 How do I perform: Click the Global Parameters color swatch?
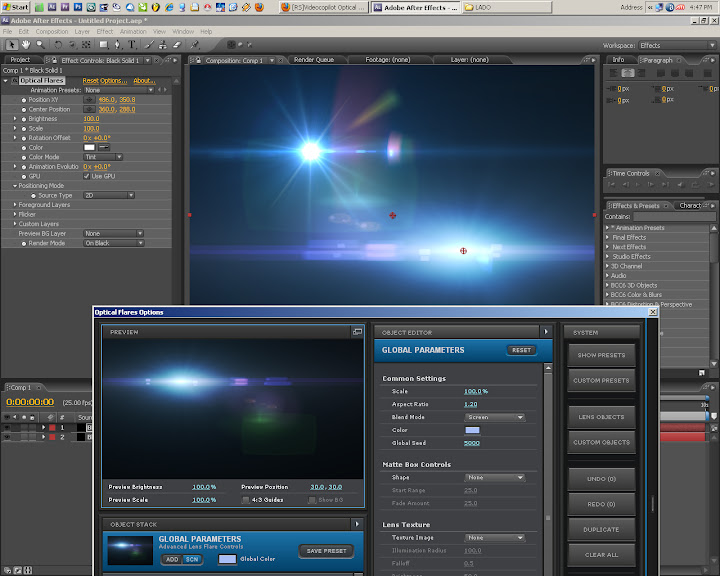[227, 559]
